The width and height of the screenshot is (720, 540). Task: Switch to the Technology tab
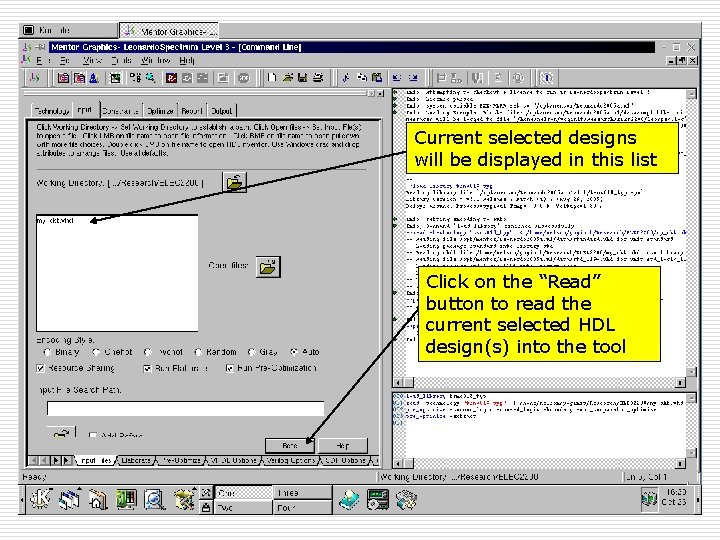coord(51,111)
